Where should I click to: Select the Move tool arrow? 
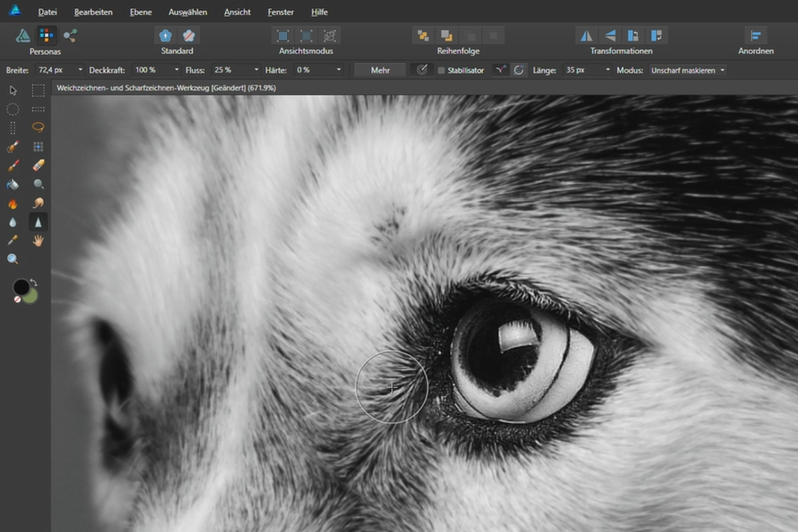pos(13,90)
